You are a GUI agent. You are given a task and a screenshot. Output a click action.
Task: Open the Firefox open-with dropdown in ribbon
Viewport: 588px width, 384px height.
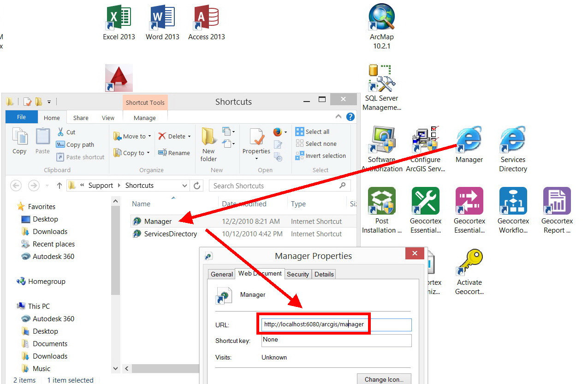(285, 132)
